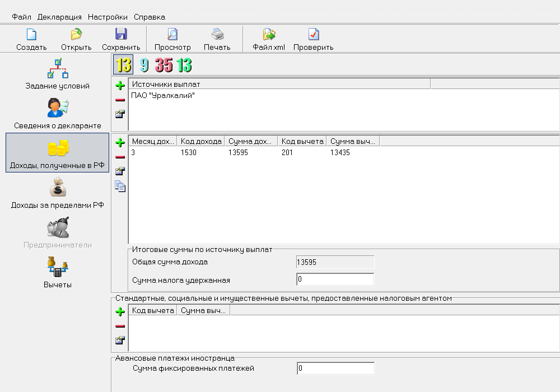Focus the Сумма фиксированных платежей field
Image resolution: width=560 pixels, height=392 pixels.
(335, 368)
